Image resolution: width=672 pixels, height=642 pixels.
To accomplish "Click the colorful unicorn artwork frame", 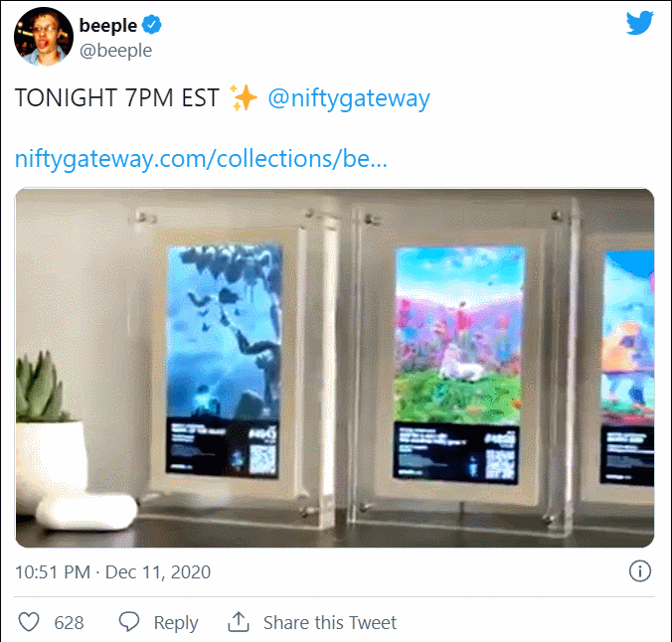I will (459, 363).
